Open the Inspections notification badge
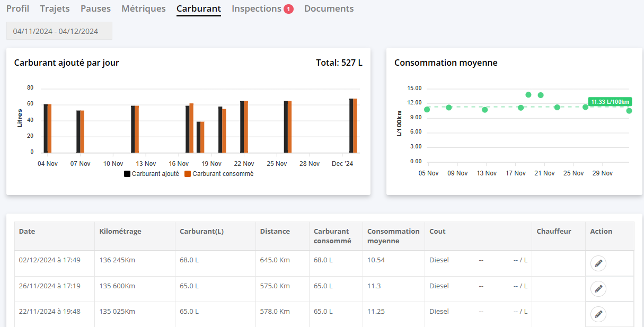The width and height of the screenshot is (644, 327). click(288, 9)
